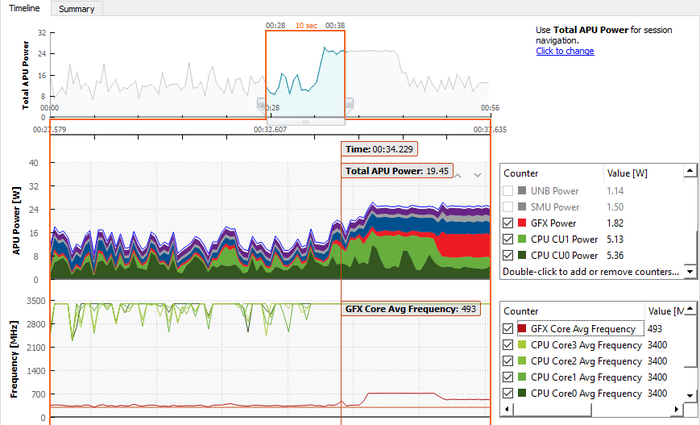This screenshot has height=425, width=700.
Task: Uncheck the GFX Power counter
Action: pos(509,222)
